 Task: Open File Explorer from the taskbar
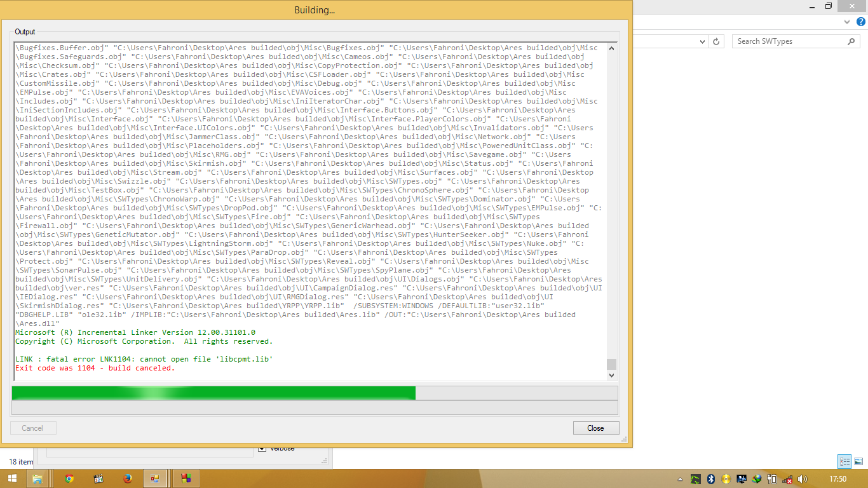38,478
